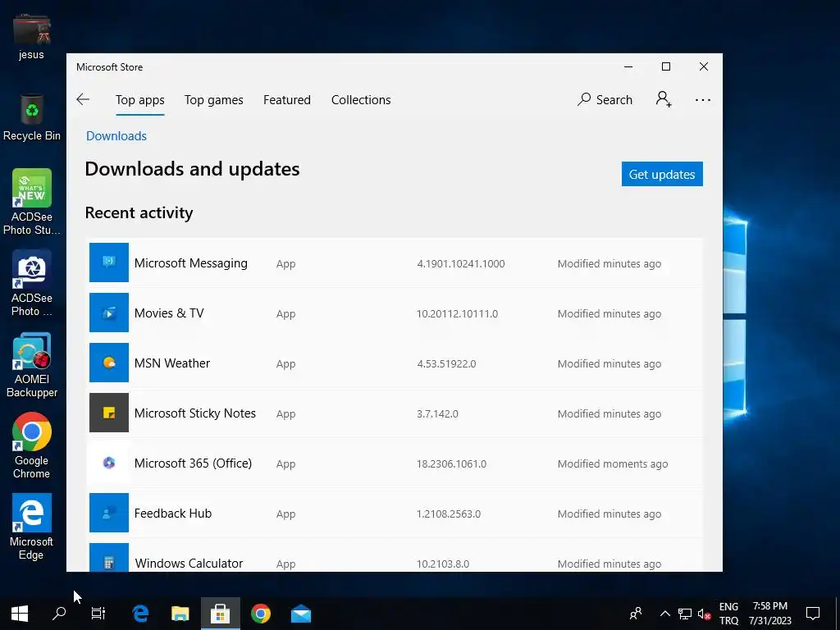
Task: Select the Microsoft 365 (Office) name
Action: [x=193, y=463]
